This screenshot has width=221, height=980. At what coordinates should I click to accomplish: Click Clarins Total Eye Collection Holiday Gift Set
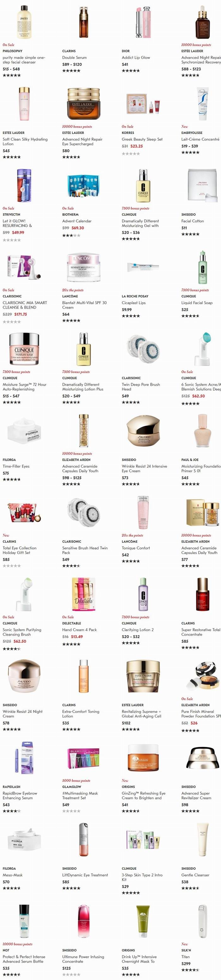(20, 551)
